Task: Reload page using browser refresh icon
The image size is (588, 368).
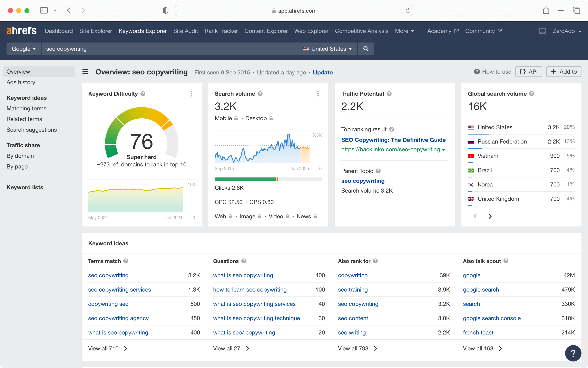Action: coord(408,11)
